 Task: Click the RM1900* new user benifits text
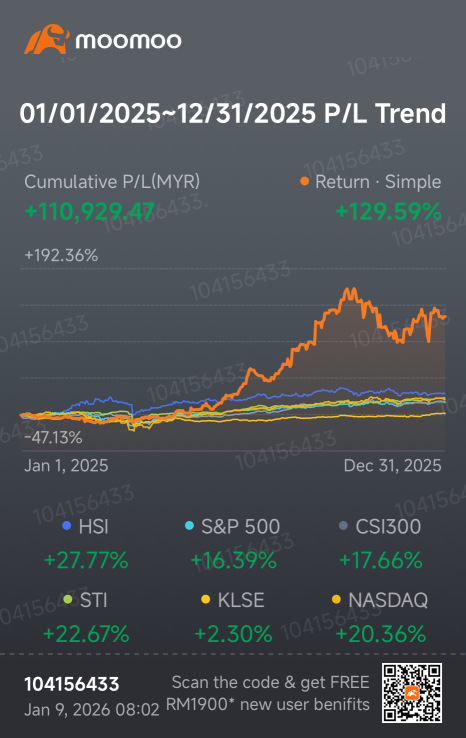click(268, 705)
